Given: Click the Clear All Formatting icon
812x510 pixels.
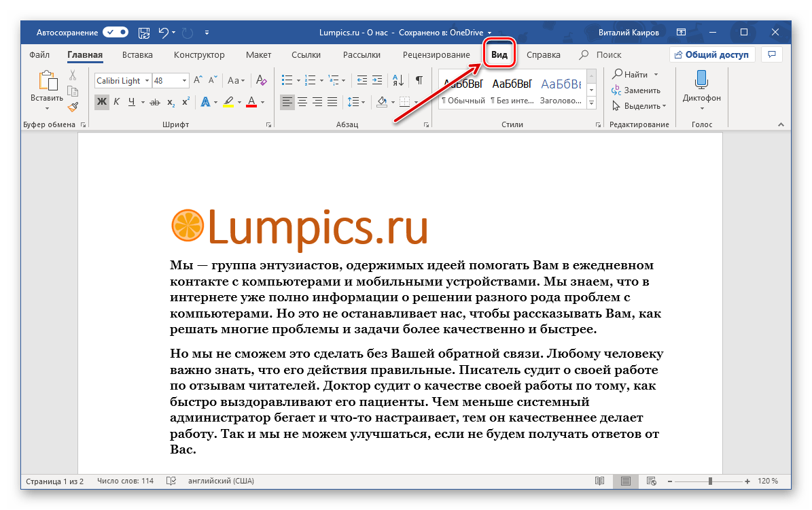Looking at the screenshot, I should tap(262, 80).
